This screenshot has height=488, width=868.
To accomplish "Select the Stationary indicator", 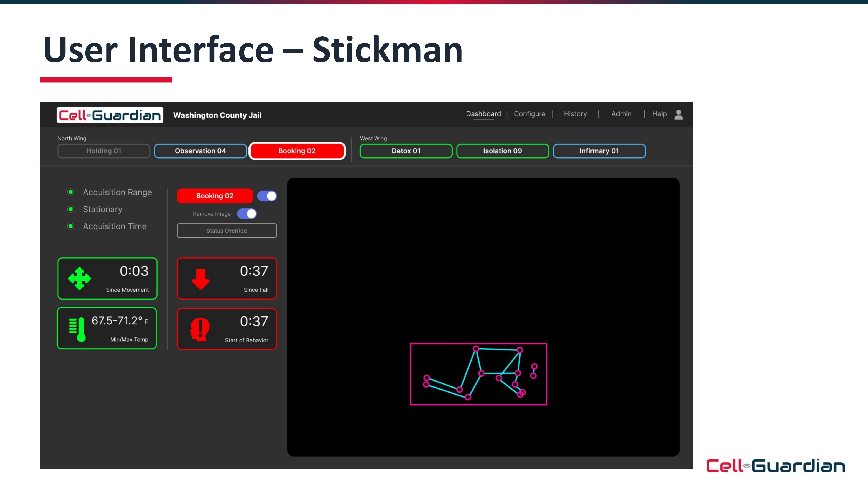I will [x=71, y=209].
